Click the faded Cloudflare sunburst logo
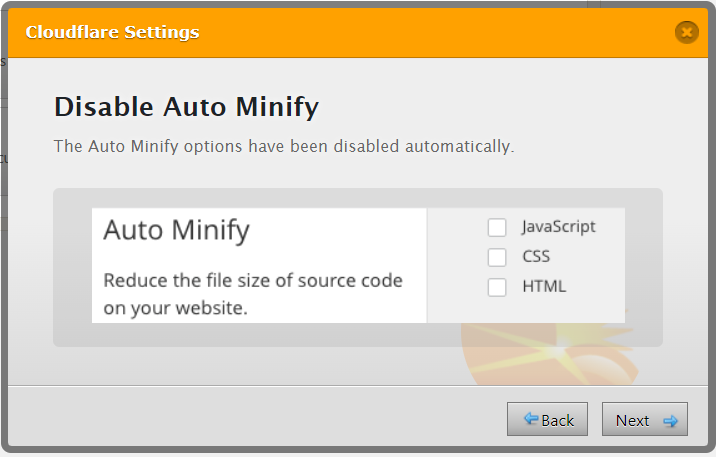Image resolution: width=716 pixels, height=457 pixels. [x=550, y=354]
